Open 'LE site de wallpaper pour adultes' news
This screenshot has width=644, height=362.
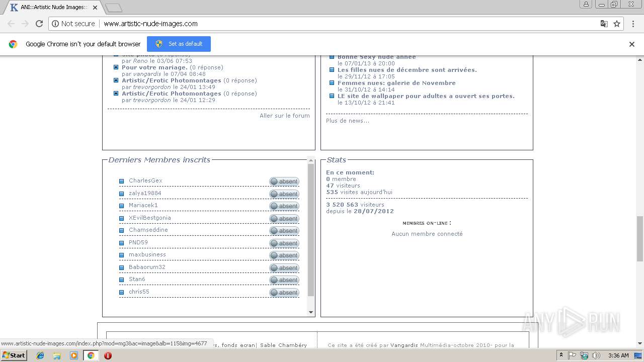point(426,96)
